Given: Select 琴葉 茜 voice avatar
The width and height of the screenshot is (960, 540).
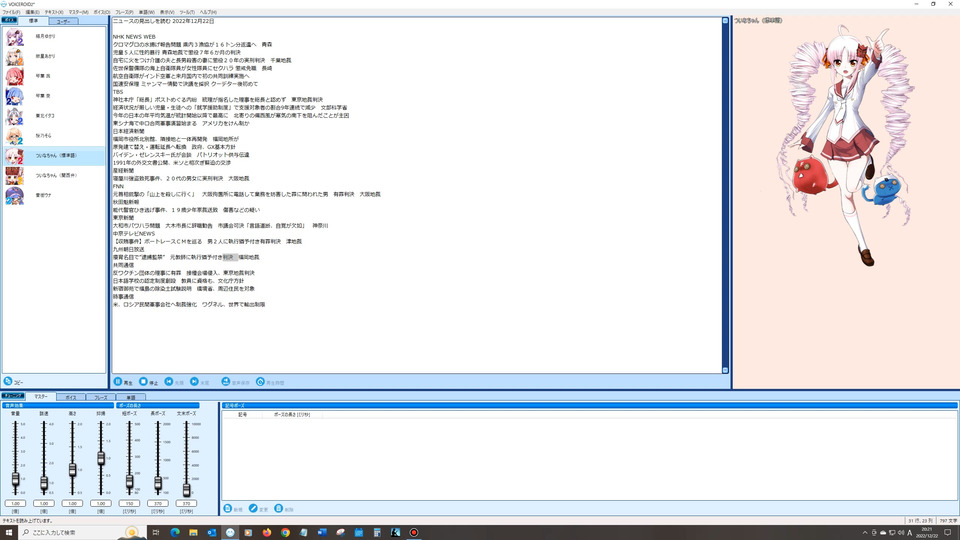Looking at the screenshot, I should pyautogui.click(x=14, y=77).
